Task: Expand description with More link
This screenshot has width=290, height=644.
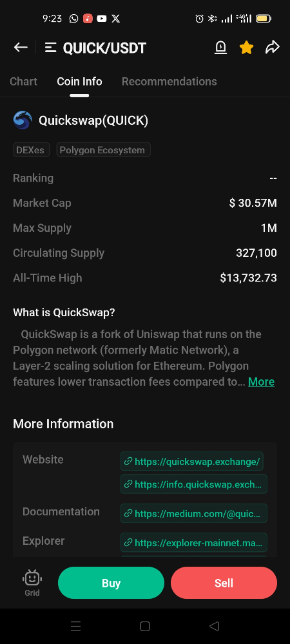Action: click(261, 381)
